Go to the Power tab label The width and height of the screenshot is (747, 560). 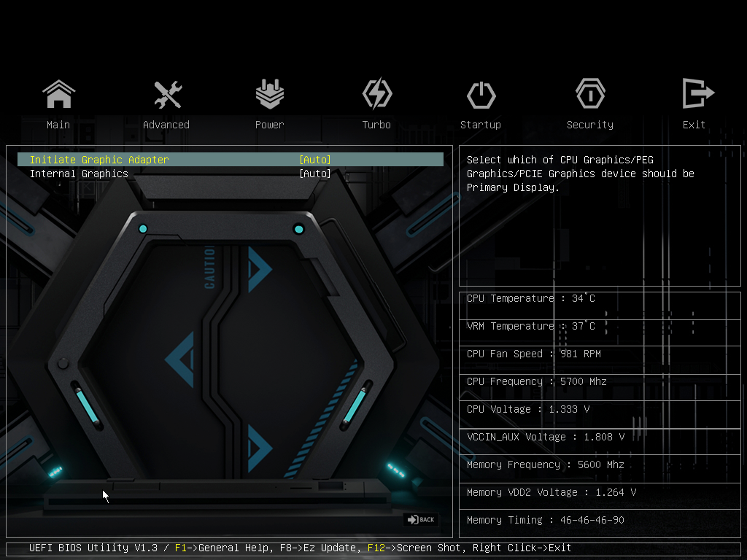pos(270,125)
